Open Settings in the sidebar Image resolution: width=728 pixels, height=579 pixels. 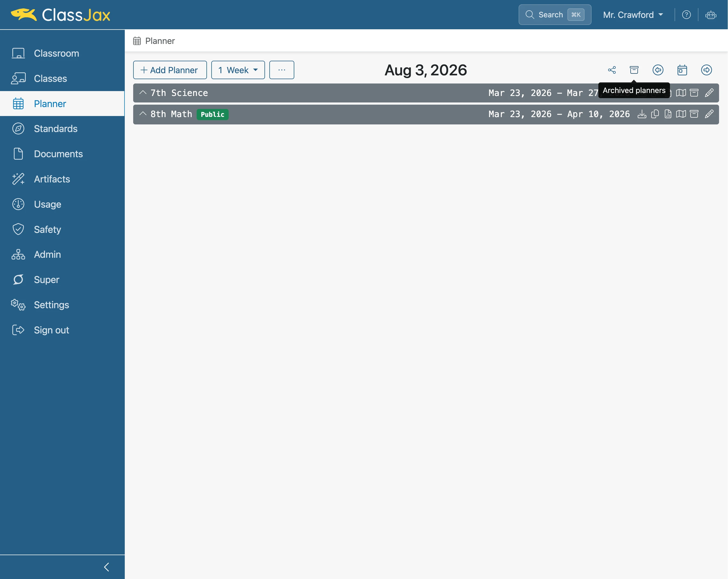[x=62, y=305]
